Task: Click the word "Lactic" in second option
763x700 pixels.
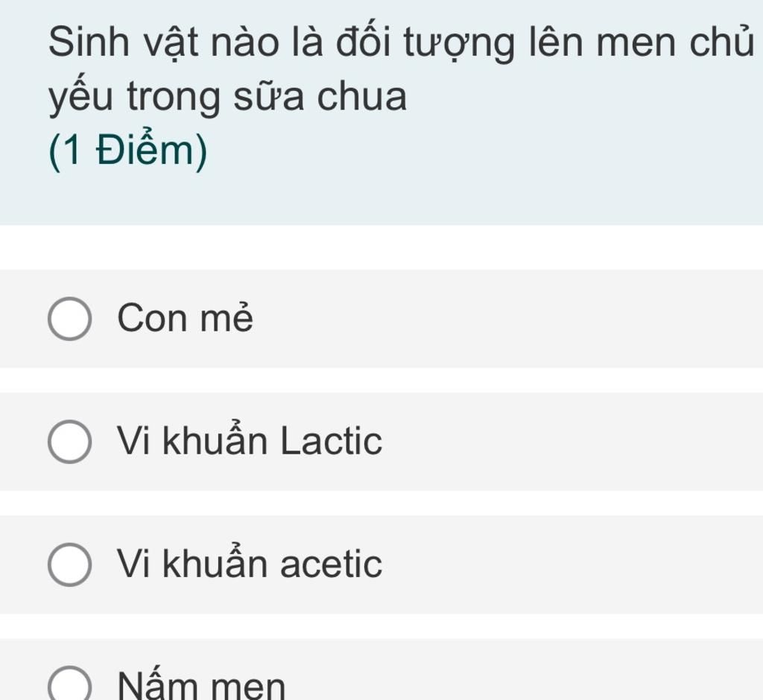Action: [331, 442]
